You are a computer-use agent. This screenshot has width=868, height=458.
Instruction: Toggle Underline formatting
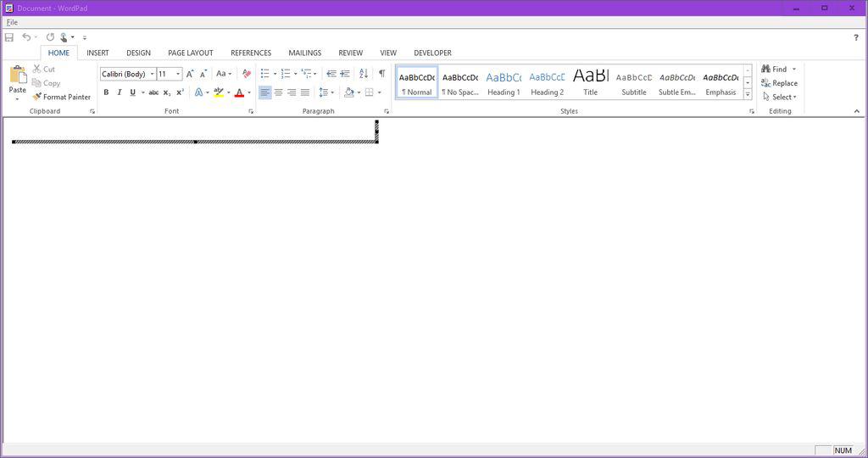pyautogui.click(x=132, y=92)
